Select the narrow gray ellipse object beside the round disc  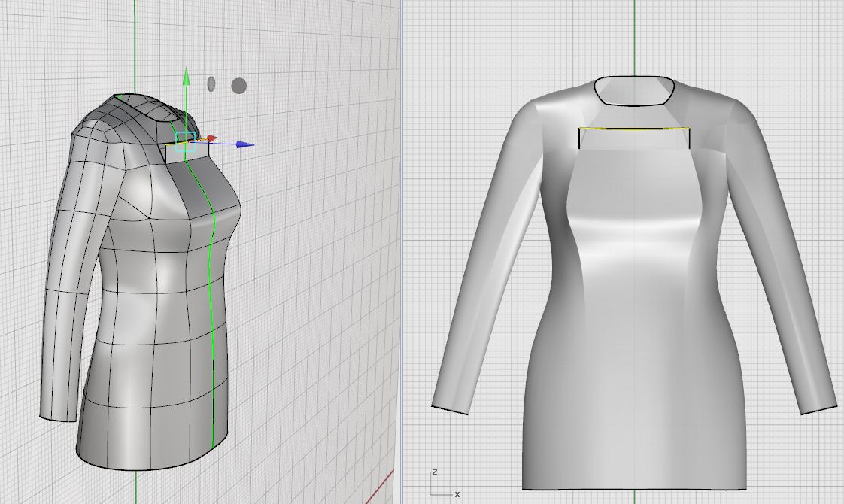point(211,84)
